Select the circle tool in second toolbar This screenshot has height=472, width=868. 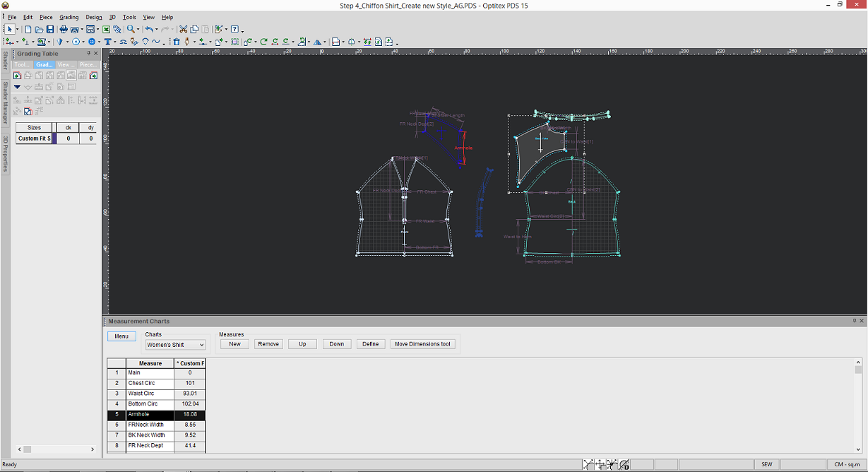(x=76, y=42)
